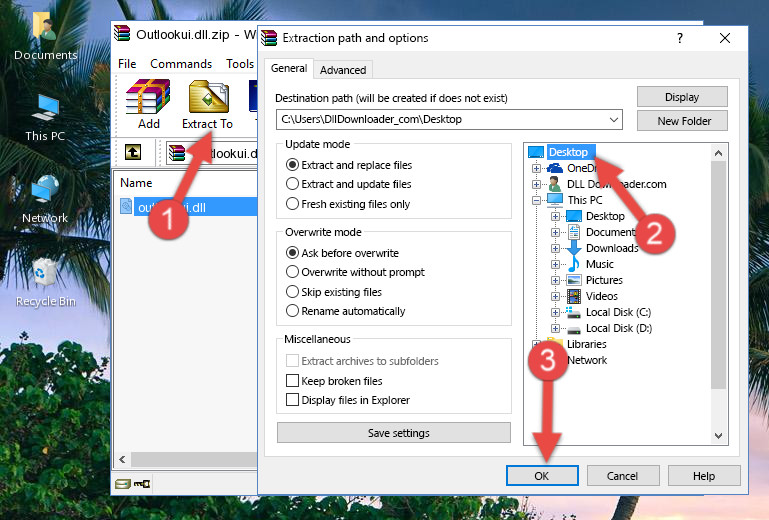Image resolution: width=769 pixels, height=520 pixels.
Task: Close the Extraction path dialog
Action: [725, 38]
